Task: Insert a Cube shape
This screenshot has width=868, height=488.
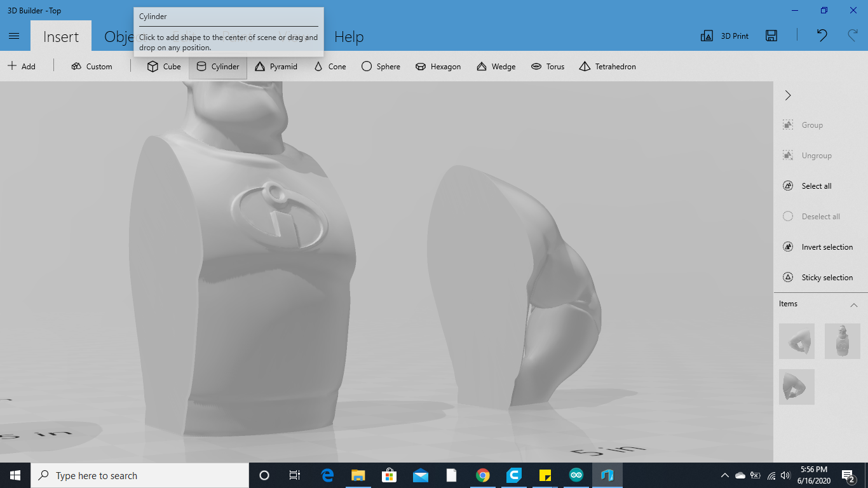Action: tap(163, 66)
